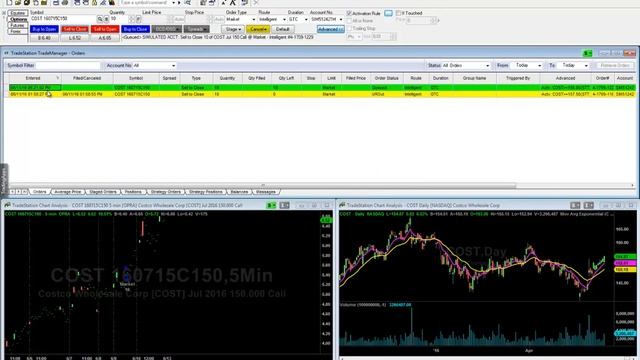Toggle the Trailing Stop checkbox
Screen dimensions: 640x360
(349, 28)
